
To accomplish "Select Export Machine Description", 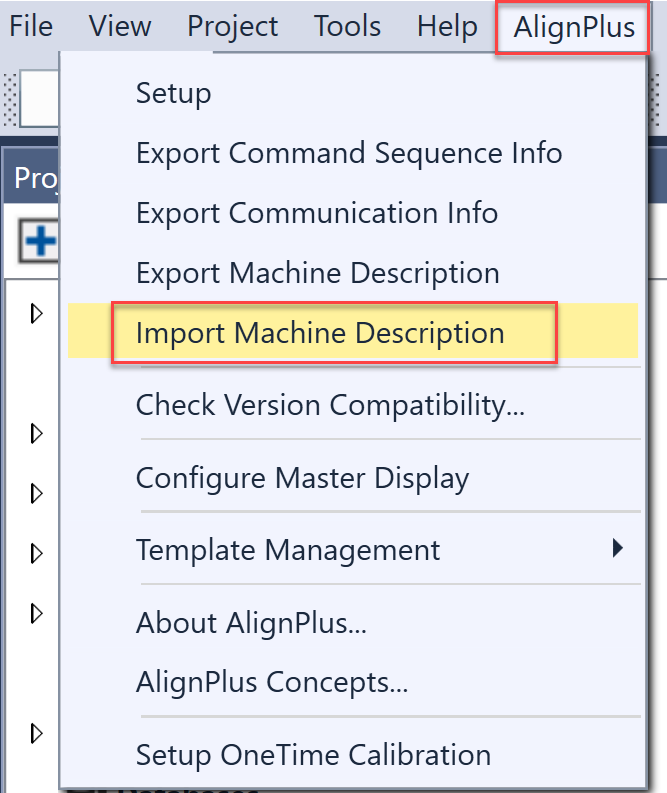I will click(x=318, y=273).
